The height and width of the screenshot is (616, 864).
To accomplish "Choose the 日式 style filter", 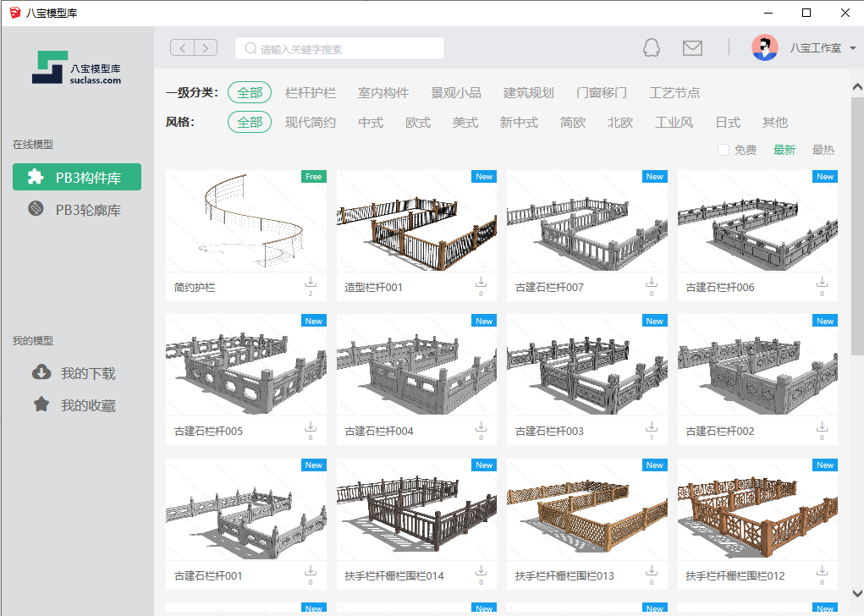I will coord(728,123).
